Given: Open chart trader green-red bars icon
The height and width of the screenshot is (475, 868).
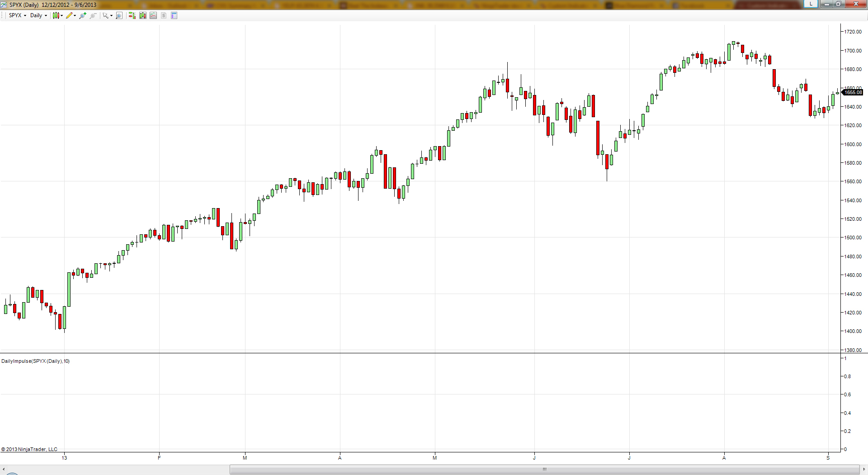Looking at the screenshot, I should (x=132, y=15).
